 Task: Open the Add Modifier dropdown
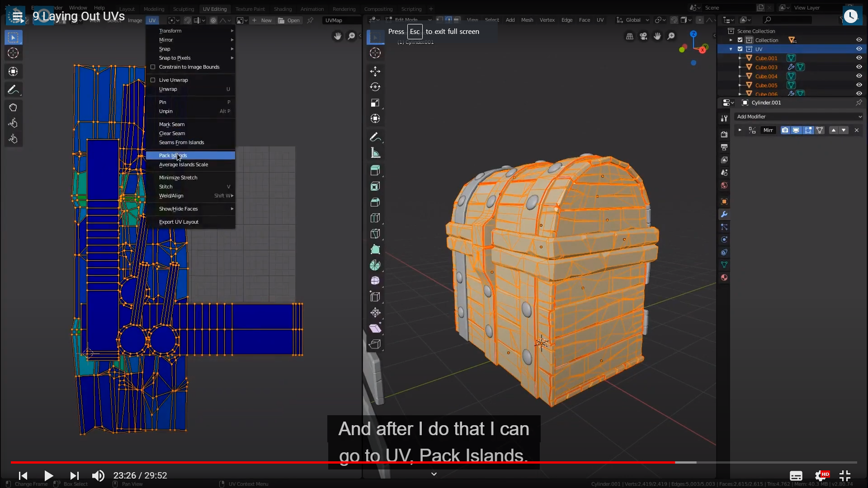(798, 117)
